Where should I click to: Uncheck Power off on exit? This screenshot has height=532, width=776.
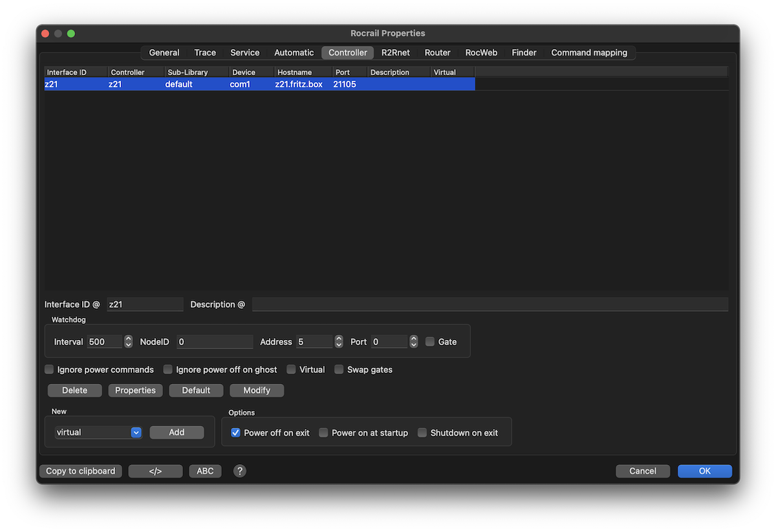[236, 433]
